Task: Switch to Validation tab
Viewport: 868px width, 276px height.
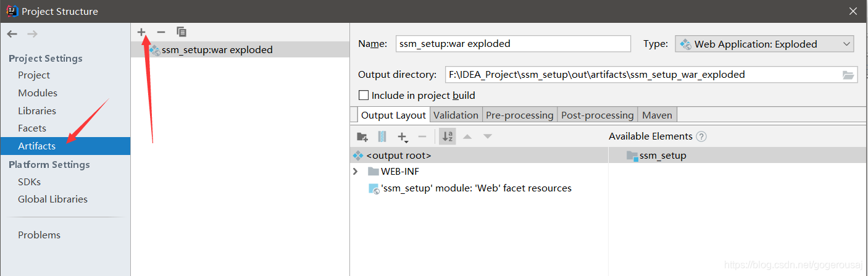Action: click(456, 115)
